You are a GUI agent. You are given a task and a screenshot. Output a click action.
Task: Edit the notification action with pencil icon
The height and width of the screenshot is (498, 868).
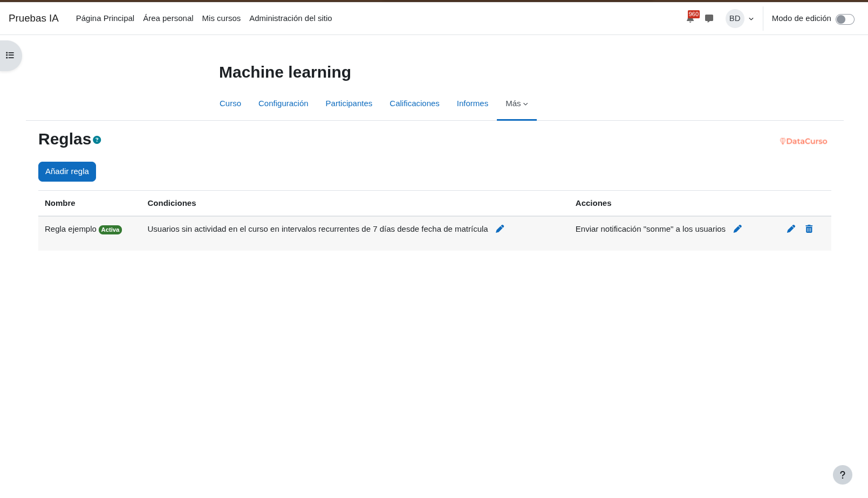pyautogui.click(x=737, y=229)
